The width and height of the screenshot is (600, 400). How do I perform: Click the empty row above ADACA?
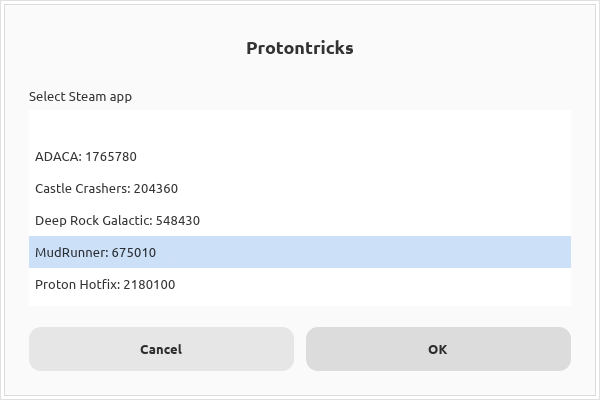300,126
